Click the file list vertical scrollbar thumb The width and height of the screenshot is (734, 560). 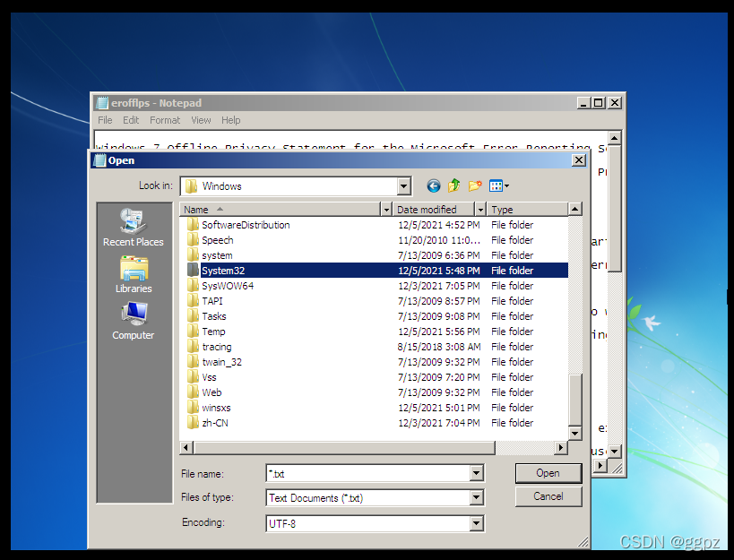pos(575,399)
